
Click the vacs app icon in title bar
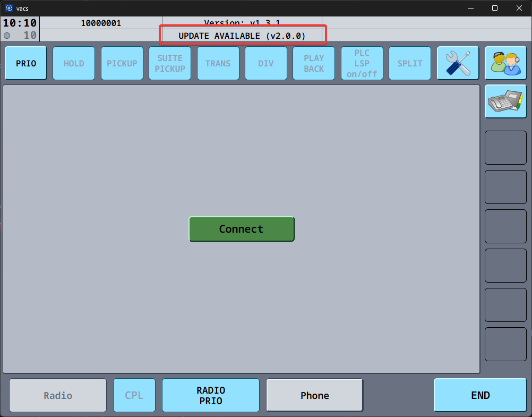(x=9, y=8)
